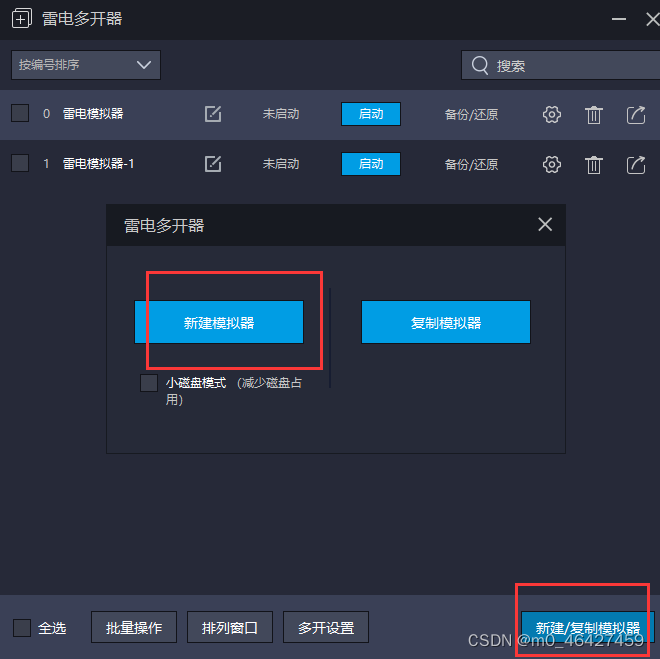The width and height of the screenshot is (660, 659).
Task: Open settings gear for 雷电模拟器-1
Action: 552,165
